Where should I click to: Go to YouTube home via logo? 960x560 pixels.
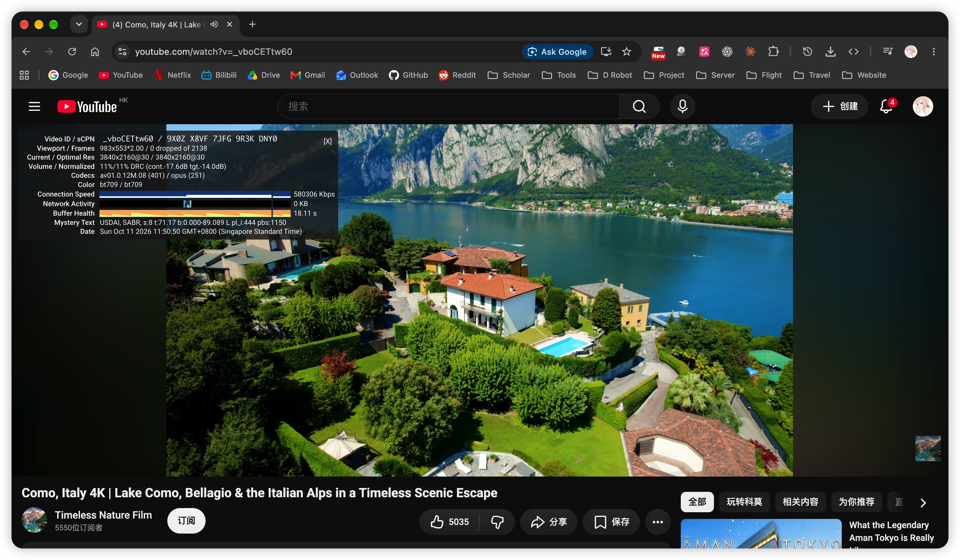tap(87, 107)
